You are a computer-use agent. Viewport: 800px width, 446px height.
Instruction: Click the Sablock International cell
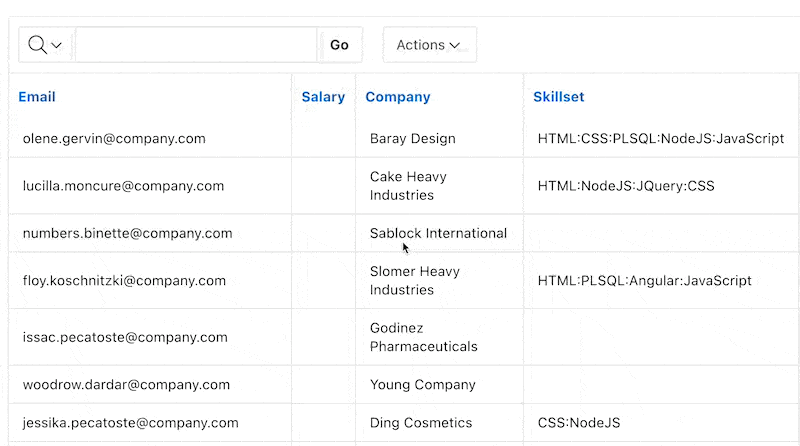(x=438, y=233)
